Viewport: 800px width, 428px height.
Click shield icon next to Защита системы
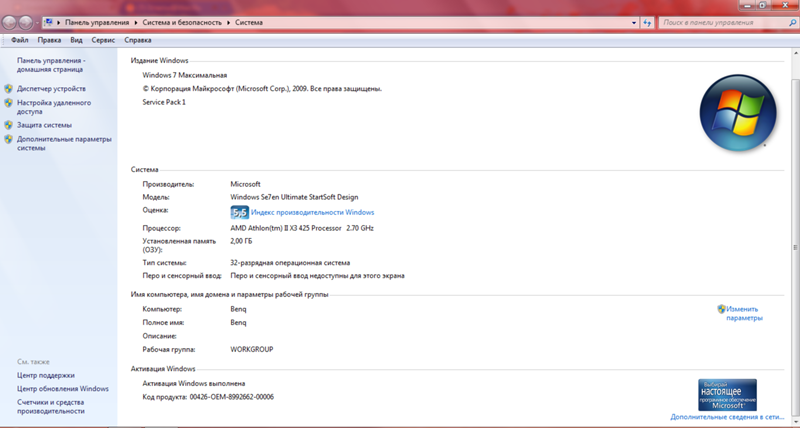pos(8,125)
